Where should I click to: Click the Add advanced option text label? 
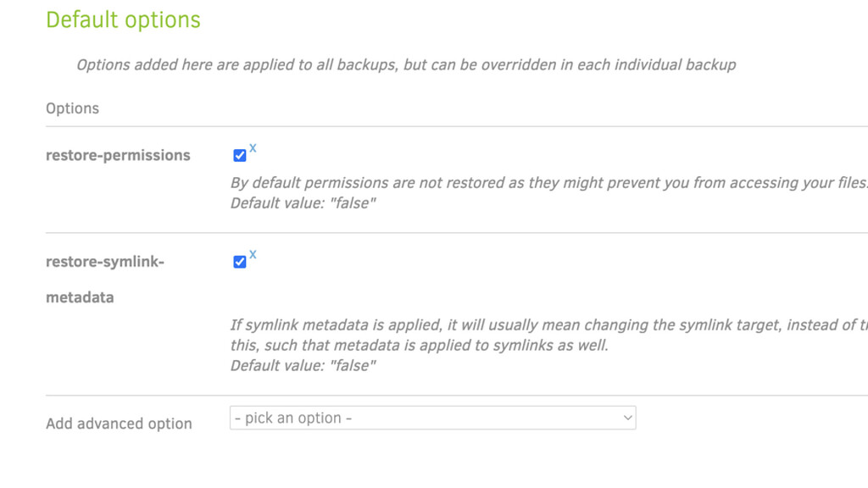[x=119, y=423]
